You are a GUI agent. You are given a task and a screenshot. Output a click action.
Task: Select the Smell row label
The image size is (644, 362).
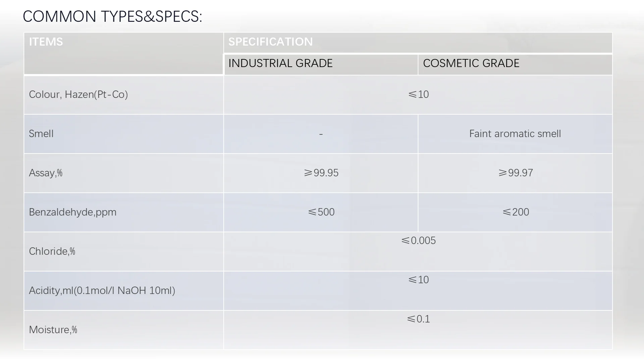(41, 134)
